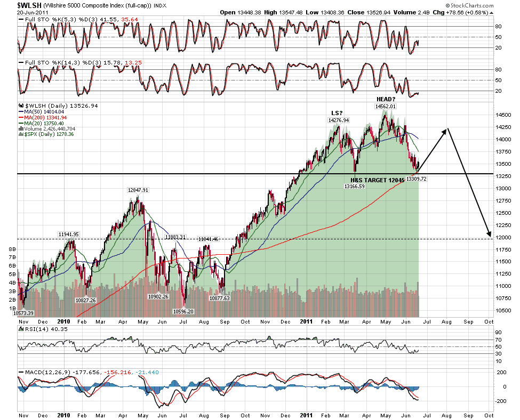Click the 12847.91 peak price label
The width and height of the screenshot is (520, 420).
(138, 190)
